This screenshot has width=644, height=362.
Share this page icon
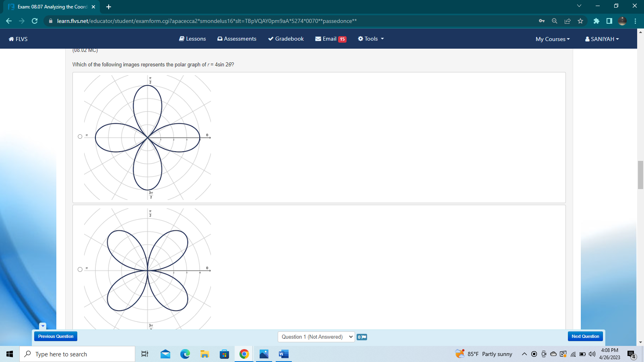point(568,21)
